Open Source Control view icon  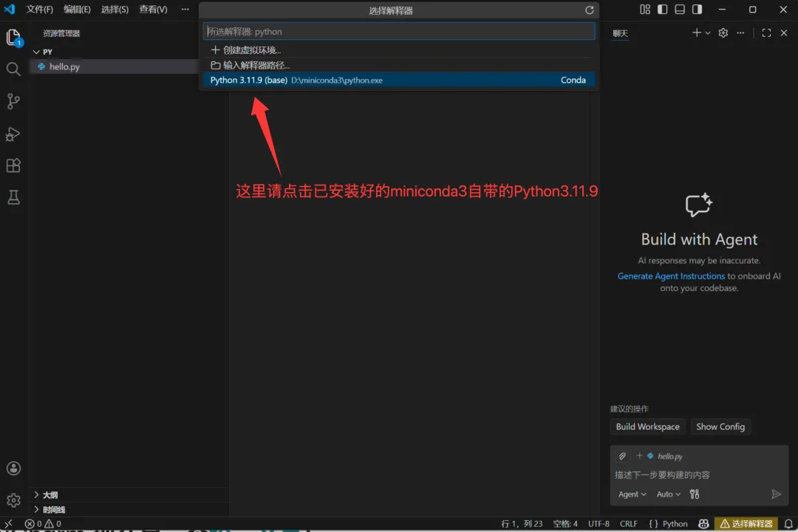point(14,101)
